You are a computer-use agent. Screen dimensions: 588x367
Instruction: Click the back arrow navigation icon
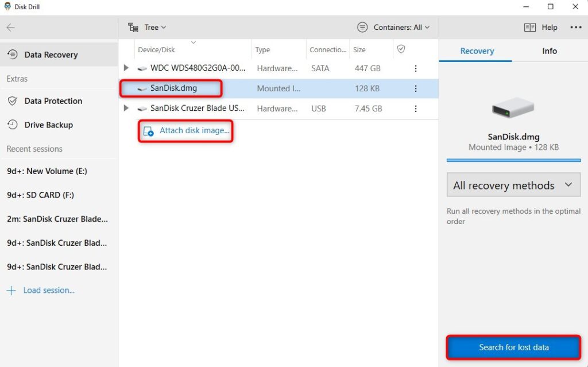click(x=11, y=27)
